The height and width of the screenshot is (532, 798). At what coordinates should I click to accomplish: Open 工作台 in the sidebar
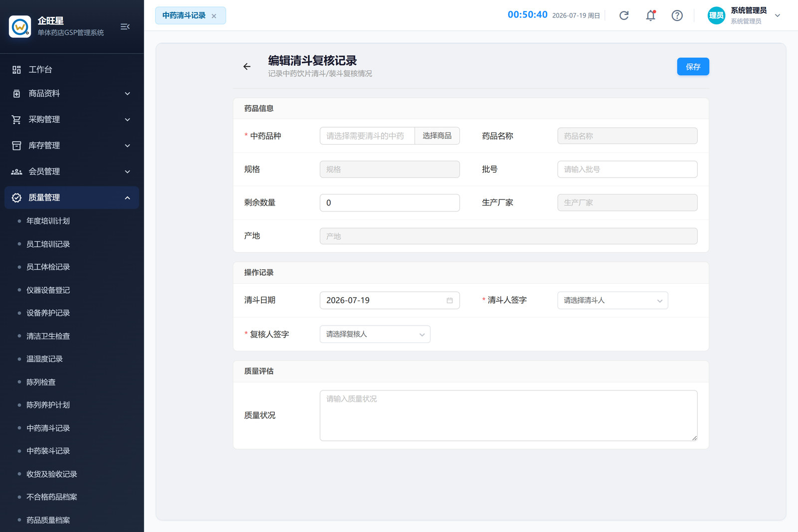tap(72, 70)
